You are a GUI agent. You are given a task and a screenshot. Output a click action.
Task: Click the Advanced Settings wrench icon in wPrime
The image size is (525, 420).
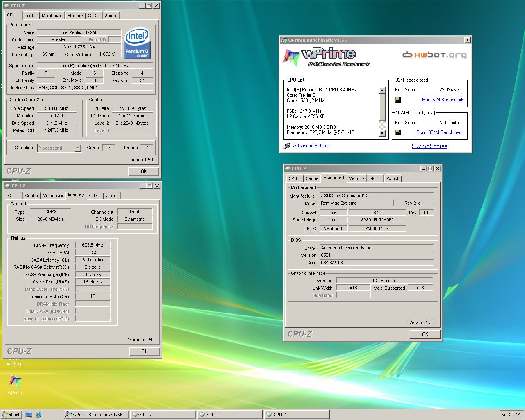tap(287, 146)
